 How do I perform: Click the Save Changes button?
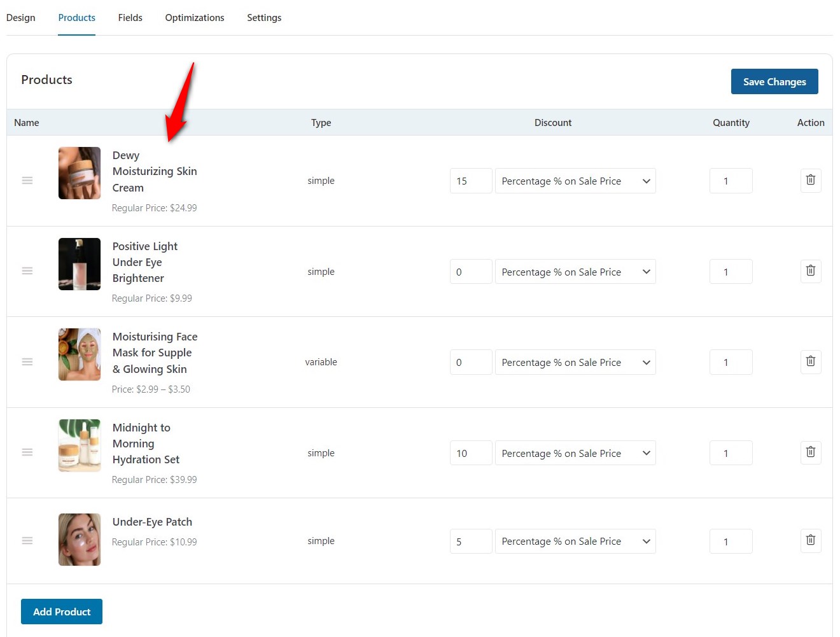774,81
